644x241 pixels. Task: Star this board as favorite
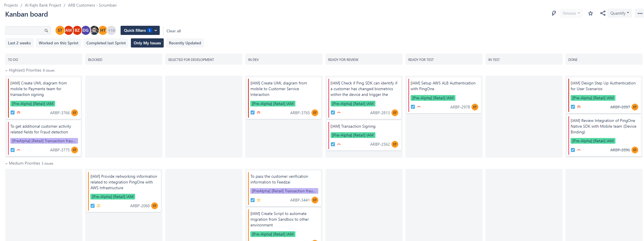point(591,13)
